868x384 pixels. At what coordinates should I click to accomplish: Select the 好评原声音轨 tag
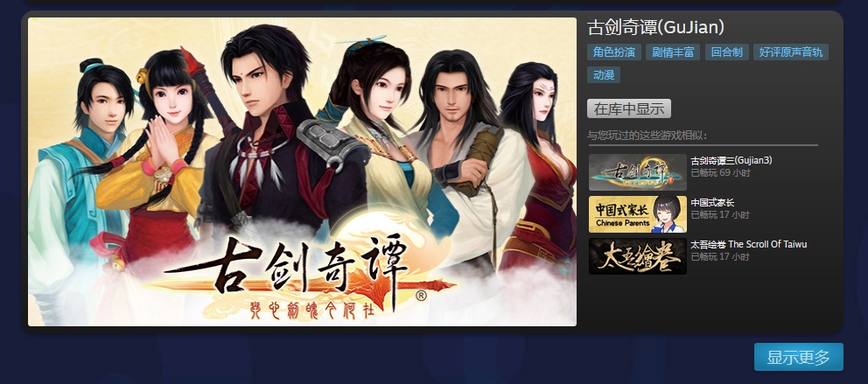(791, 52)
